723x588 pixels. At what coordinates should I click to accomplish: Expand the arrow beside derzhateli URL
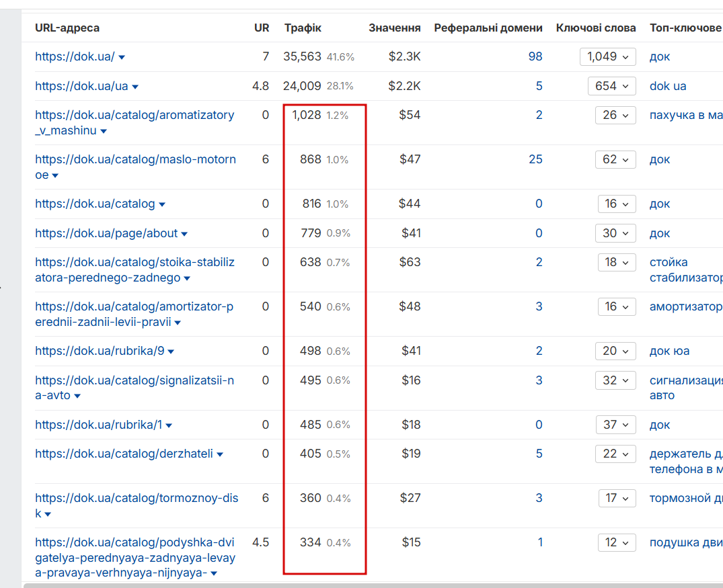coord(220,454)
